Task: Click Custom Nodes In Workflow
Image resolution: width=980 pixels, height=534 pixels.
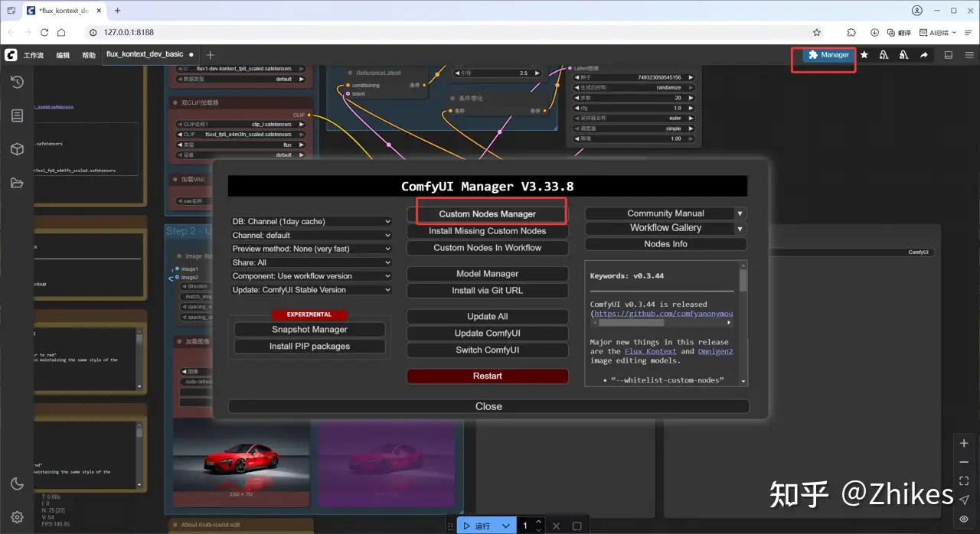Action: tap(488, 248)
